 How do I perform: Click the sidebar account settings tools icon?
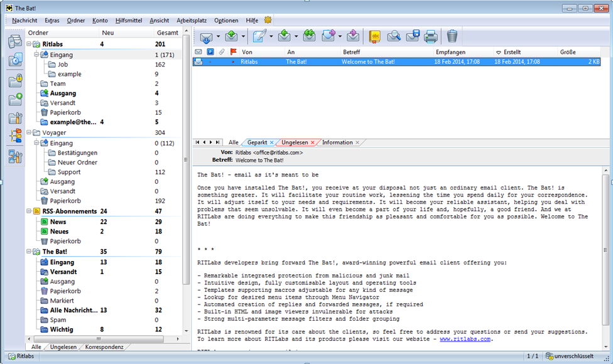[15, 157]
